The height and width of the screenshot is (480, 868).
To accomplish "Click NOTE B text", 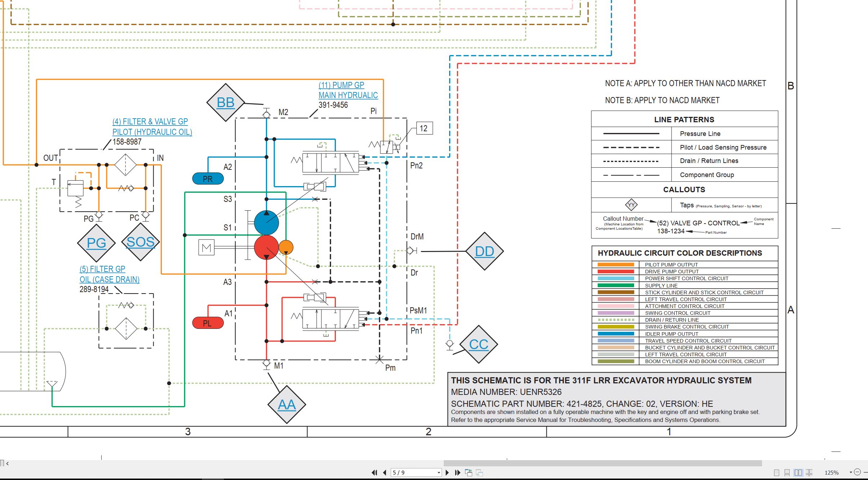I will (x=662, y=101).
